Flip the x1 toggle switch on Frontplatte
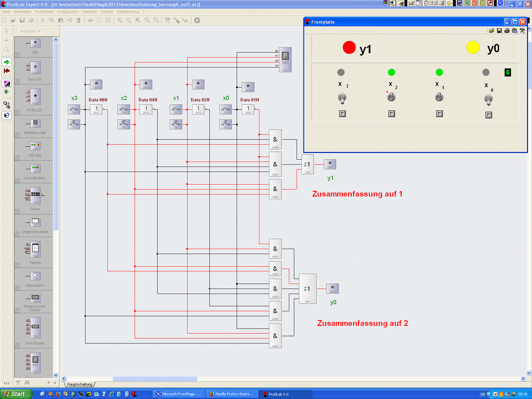 click(439, 97)
